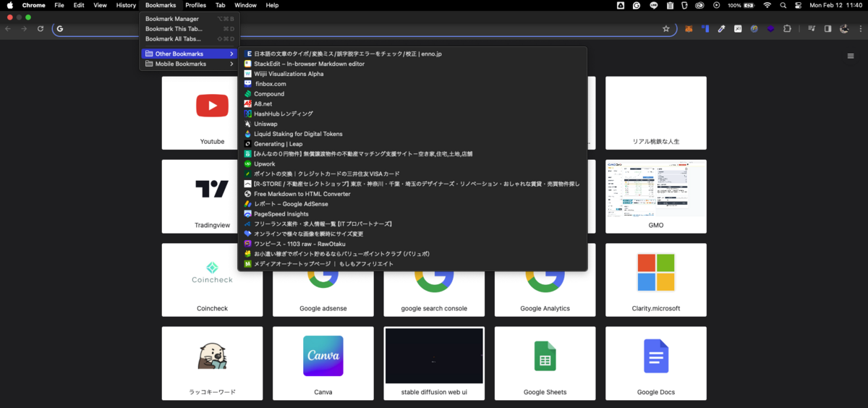Click the purple cube extension icon
868x408 pixels.
tap(770, 29)
